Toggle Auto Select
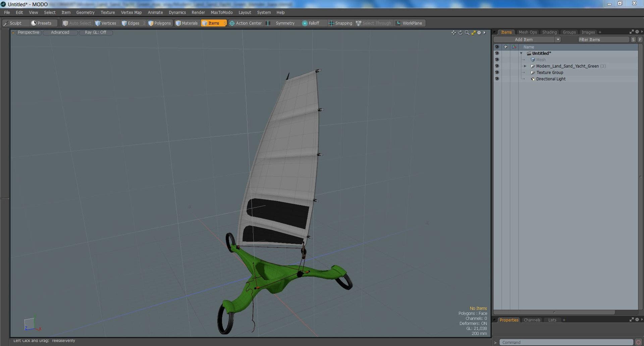 click(77, 23)
